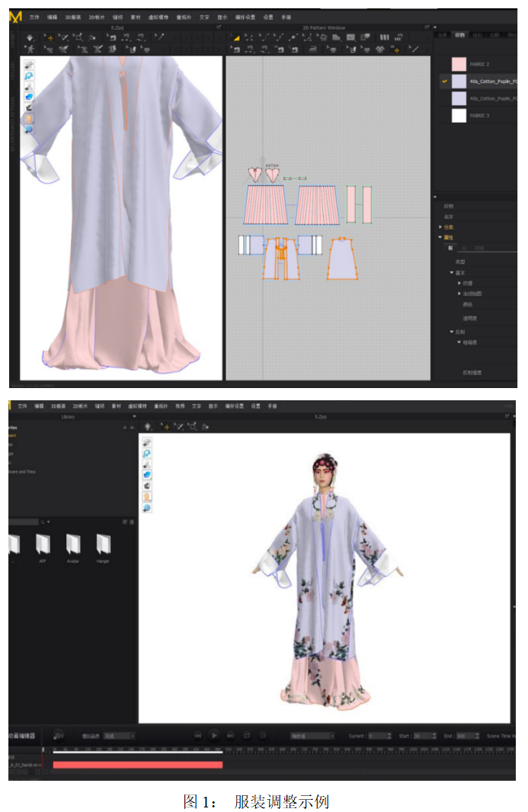Open the 3D服装 menu in top window
528x812 pixels.
(x=74, y=17)
